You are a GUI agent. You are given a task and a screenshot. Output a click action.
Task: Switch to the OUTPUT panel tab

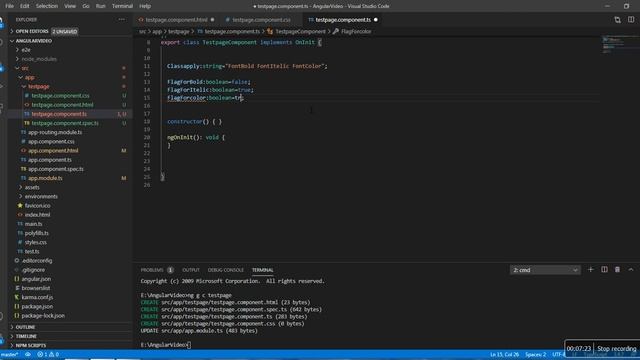point(191,270)
